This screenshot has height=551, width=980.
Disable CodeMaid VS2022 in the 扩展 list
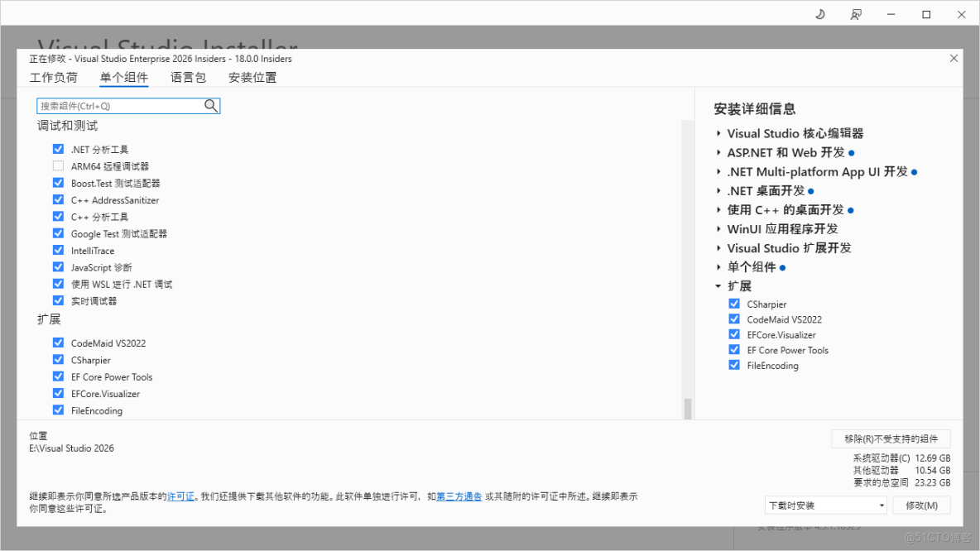point(58,343)
